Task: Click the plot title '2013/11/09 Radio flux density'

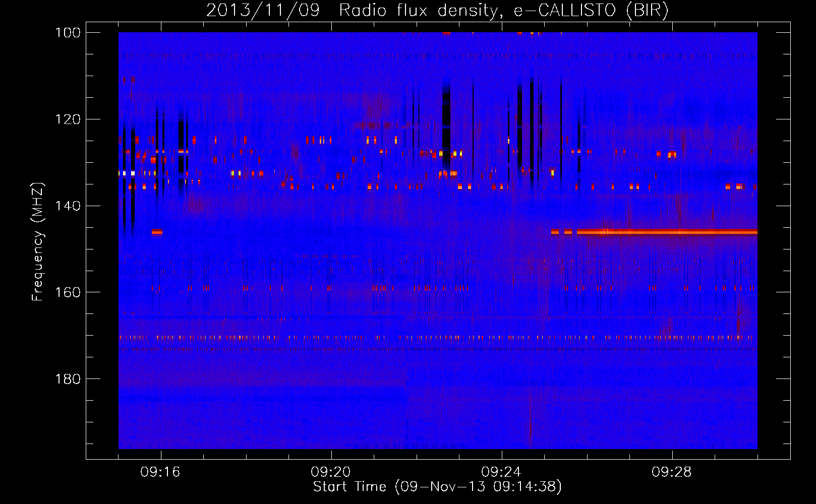Action: 437,11
